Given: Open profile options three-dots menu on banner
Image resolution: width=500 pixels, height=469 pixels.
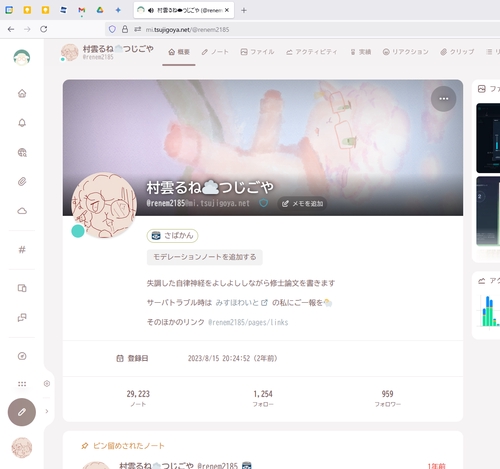Looking at the screenshot, I should click(x=444, y=99).
